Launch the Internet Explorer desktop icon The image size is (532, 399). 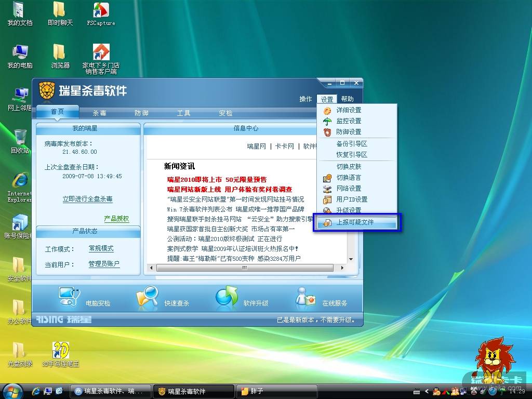[x=20, y=187]
